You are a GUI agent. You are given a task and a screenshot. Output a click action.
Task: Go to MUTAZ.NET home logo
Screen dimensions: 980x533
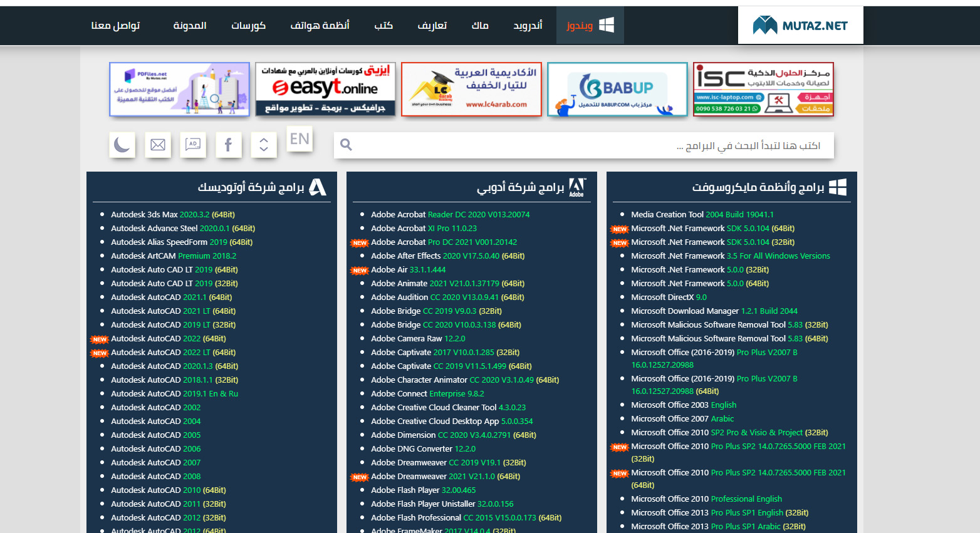[800, 25]
